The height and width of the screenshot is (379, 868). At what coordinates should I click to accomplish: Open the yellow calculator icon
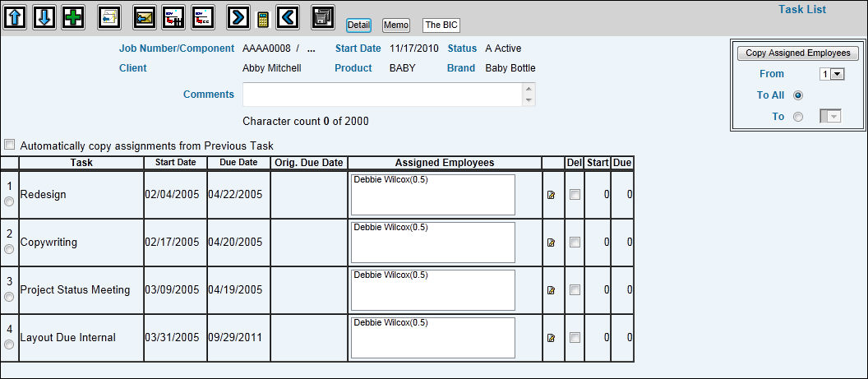tap(263, 19)
